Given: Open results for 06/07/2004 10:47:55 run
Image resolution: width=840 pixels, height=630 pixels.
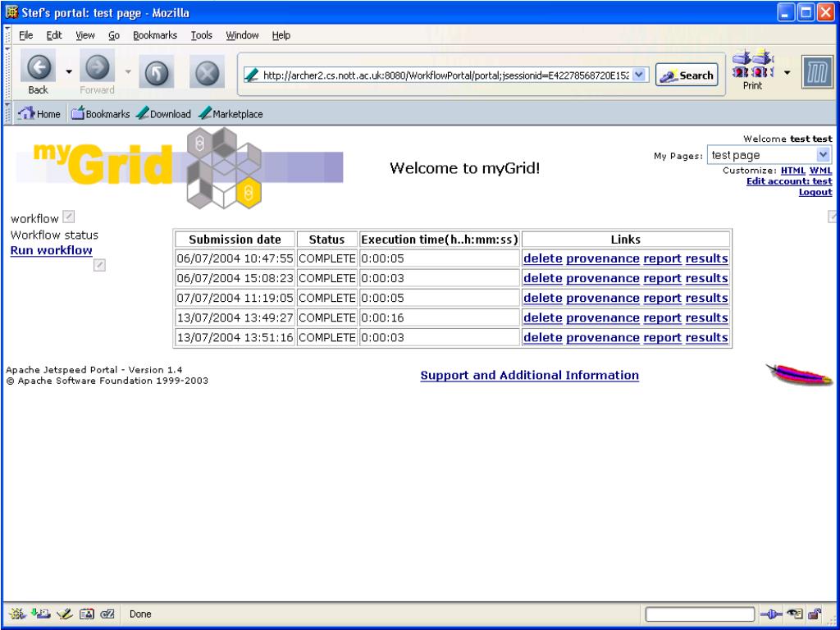Looking at the screenshot, I should pyautogui.click(x=706, y=258).
